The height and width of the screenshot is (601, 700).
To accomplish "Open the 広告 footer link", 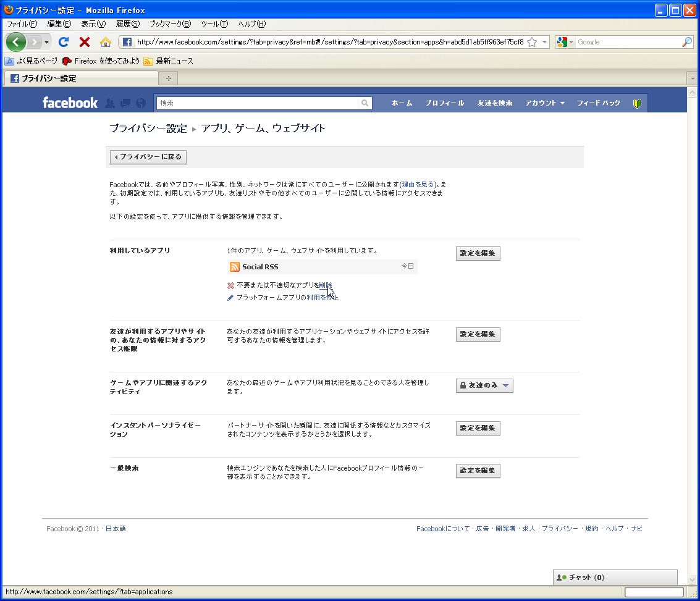I will pyautogui.click(x=482, y=529).
